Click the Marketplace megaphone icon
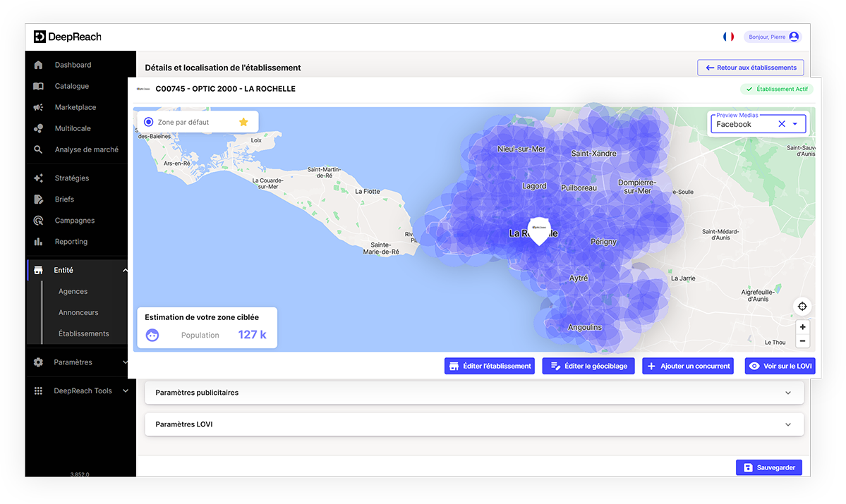This screenshot has width=846, height=504. [38, 107]
